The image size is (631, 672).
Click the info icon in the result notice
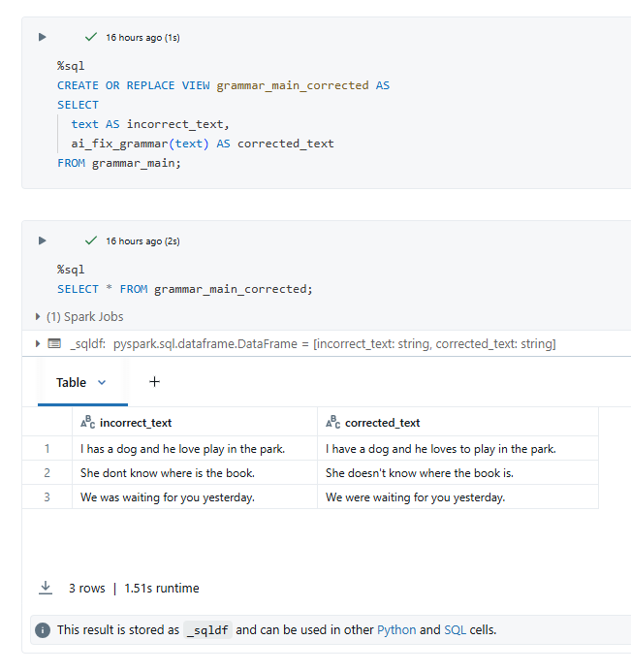point(43,630)
